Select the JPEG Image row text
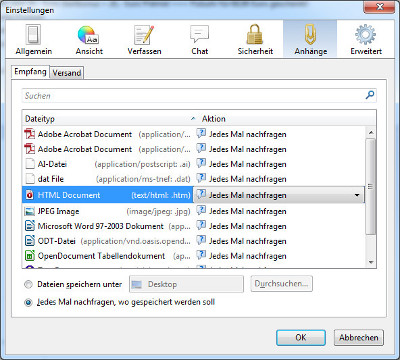The width and height of the screenshot is (400, 360). [x=58, y=211]
